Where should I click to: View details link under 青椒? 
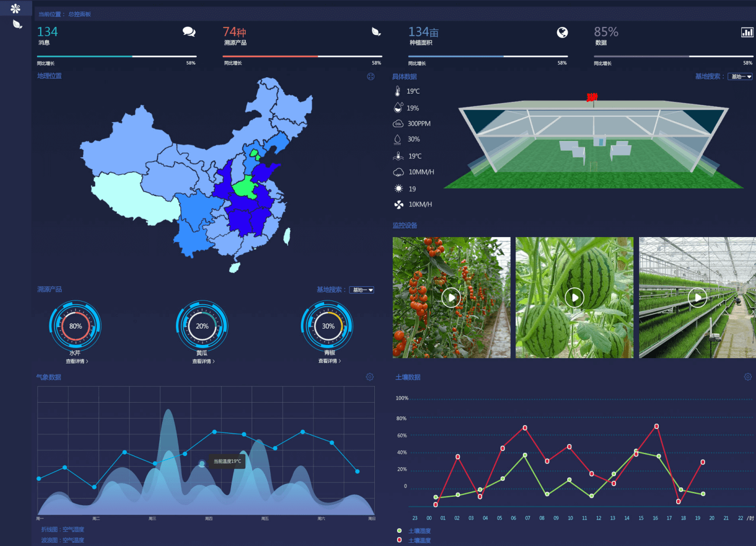click(329, 361)
